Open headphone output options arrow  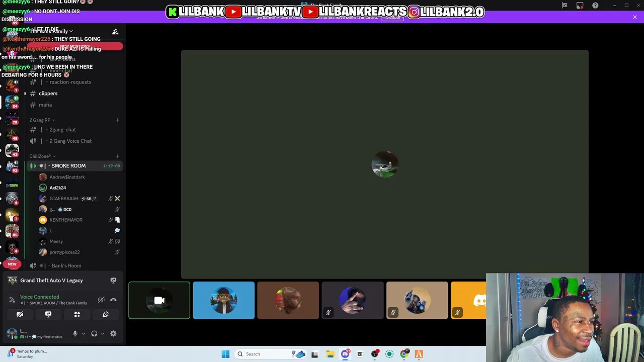pos(103,333)
